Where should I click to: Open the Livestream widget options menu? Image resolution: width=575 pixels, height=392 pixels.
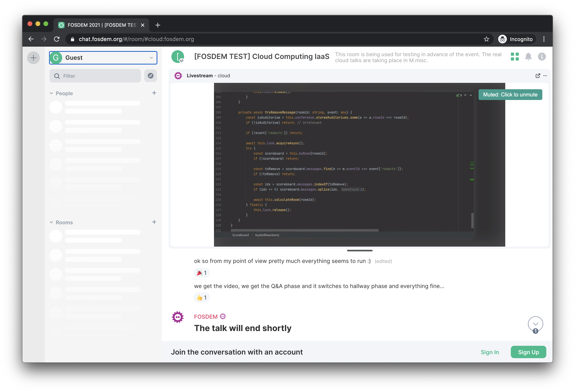coord(545,76)
